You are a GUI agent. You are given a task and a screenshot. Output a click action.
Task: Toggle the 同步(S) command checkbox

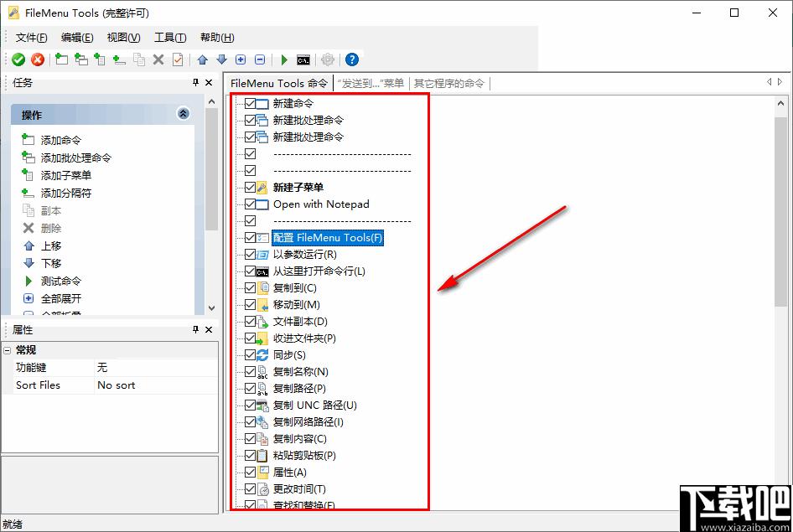point(251,354)
